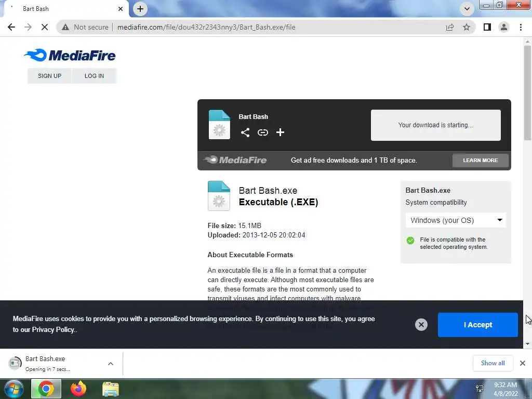Click Your download is starting box

tap(436, 125)
